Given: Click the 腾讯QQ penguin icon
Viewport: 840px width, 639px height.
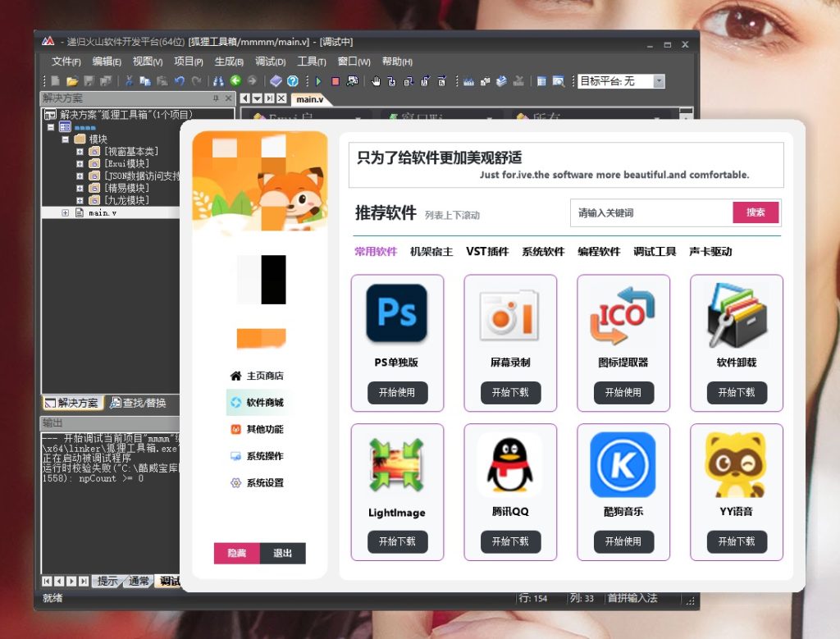Looking at the screenshot, I should [x=509, y=465].
